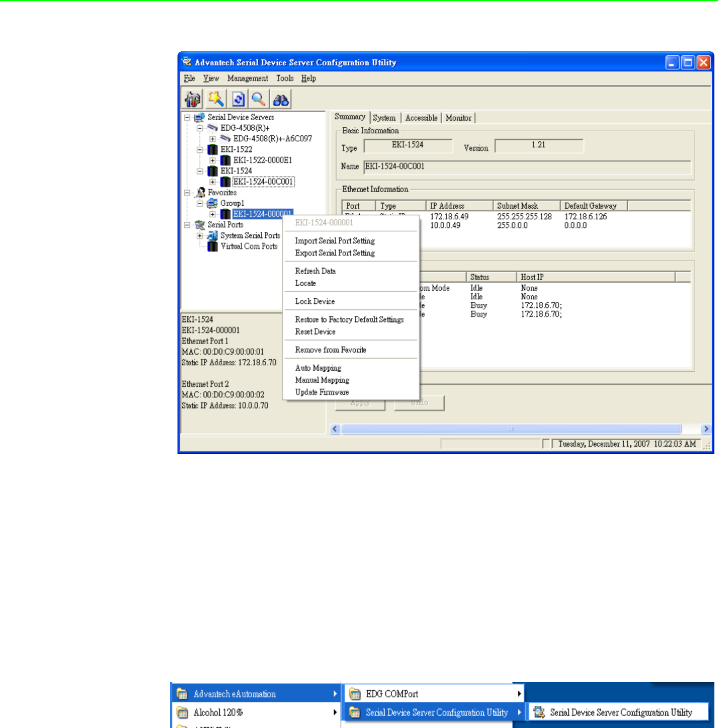718x728 pixels.
Task: Click the EKI-1522 group device icon
Action: click(x=212, y=149)
